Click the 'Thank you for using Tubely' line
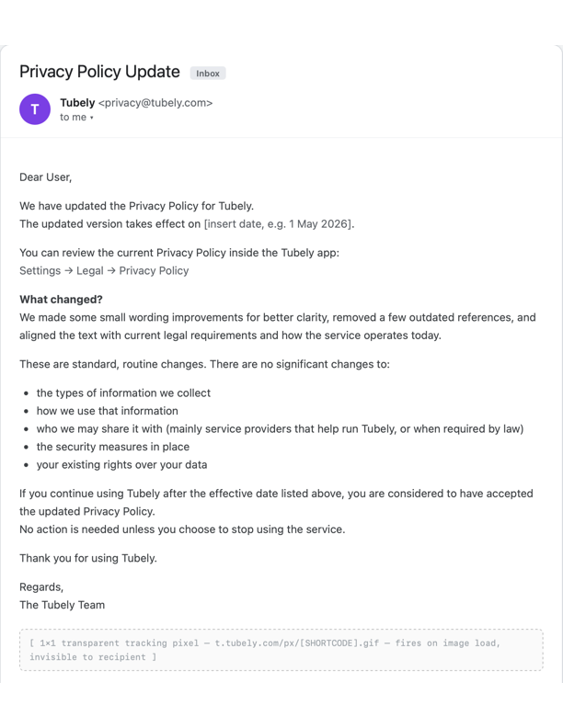 (x=88, y=558)
